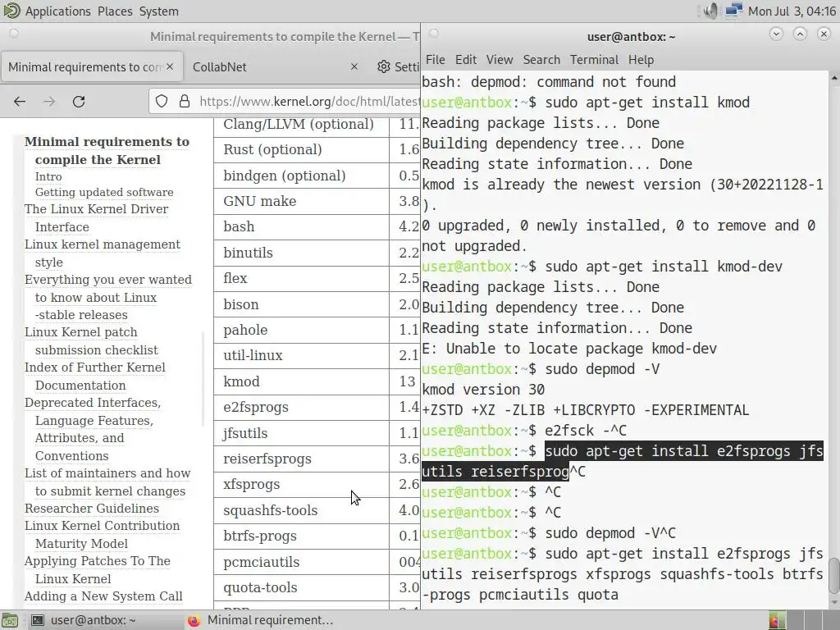Viewport: 840px width, 630px height.
Task: Open Adding a New System Call link
Action: click(103, 596)
